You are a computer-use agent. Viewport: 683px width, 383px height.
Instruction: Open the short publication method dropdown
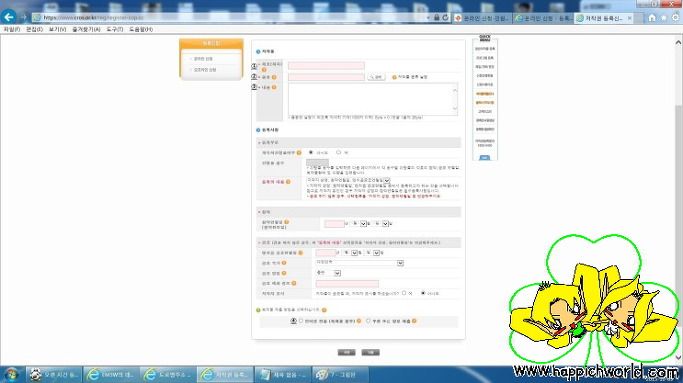click(328, 273)
